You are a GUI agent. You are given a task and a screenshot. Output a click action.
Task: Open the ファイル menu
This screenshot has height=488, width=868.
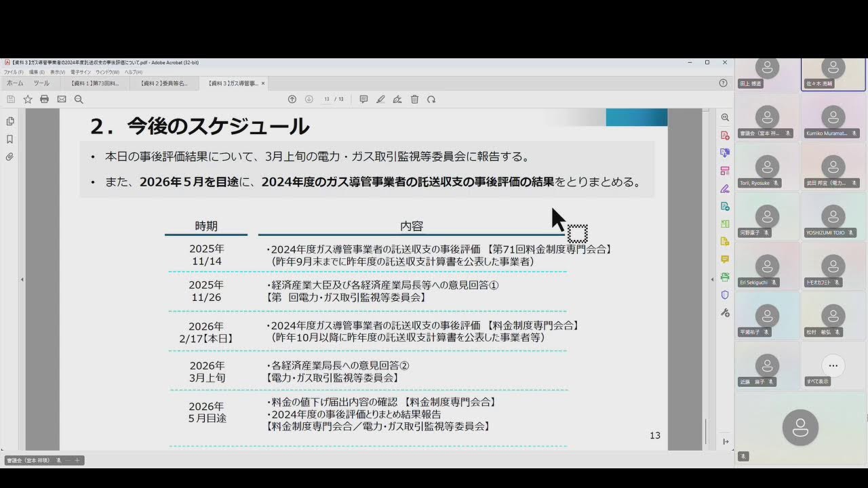click(14, 72)
